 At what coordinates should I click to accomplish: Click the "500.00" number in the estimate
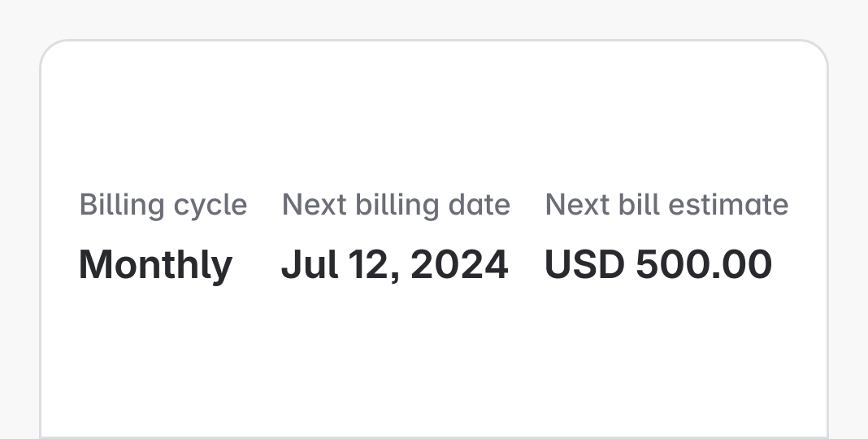click(x=704, y=264)
